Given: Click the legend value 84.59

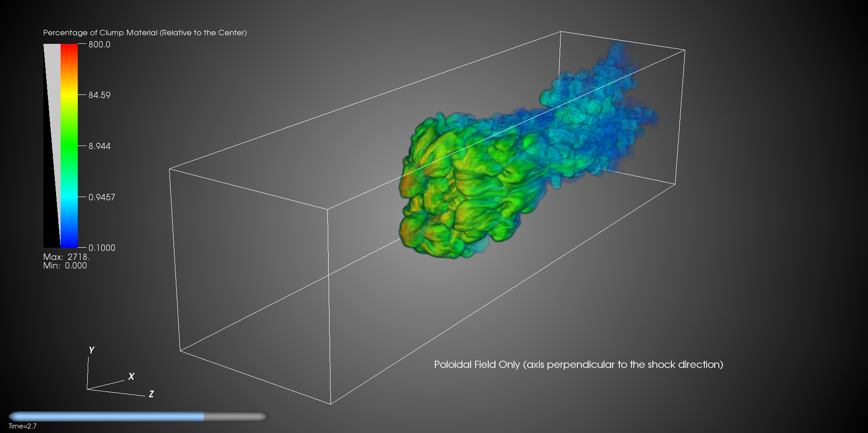Looking at the screenshot, I should [99, 95].
